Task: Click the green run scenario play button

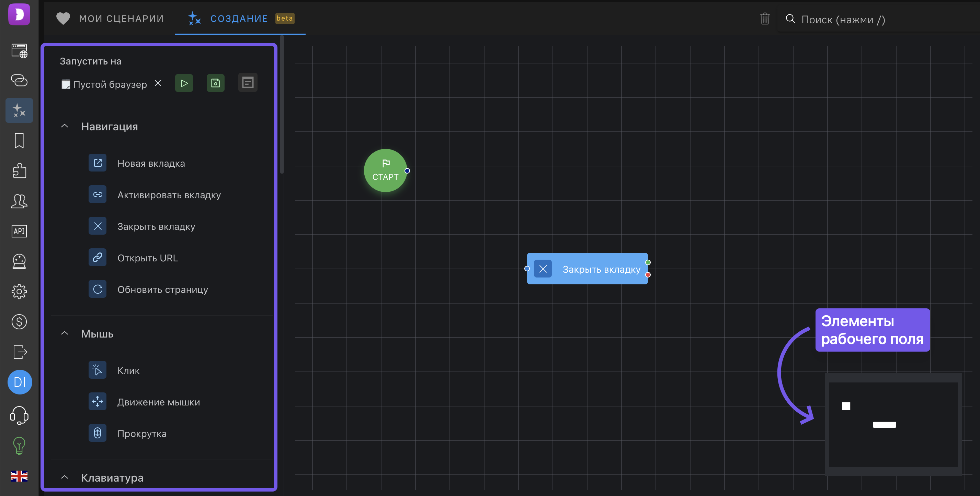Action: point(184,83)
